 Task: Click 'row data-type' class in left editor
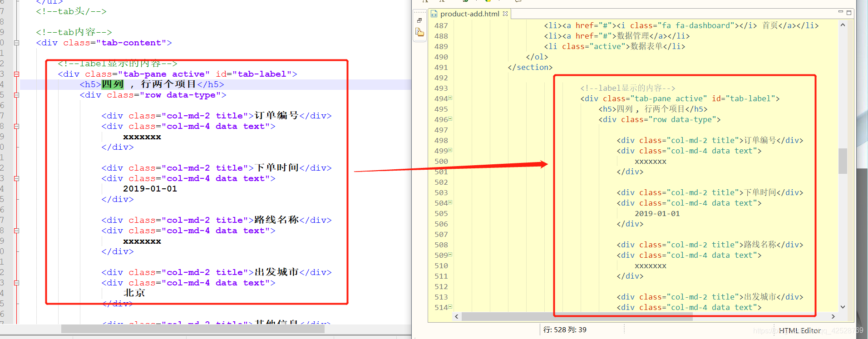[180, 95]
